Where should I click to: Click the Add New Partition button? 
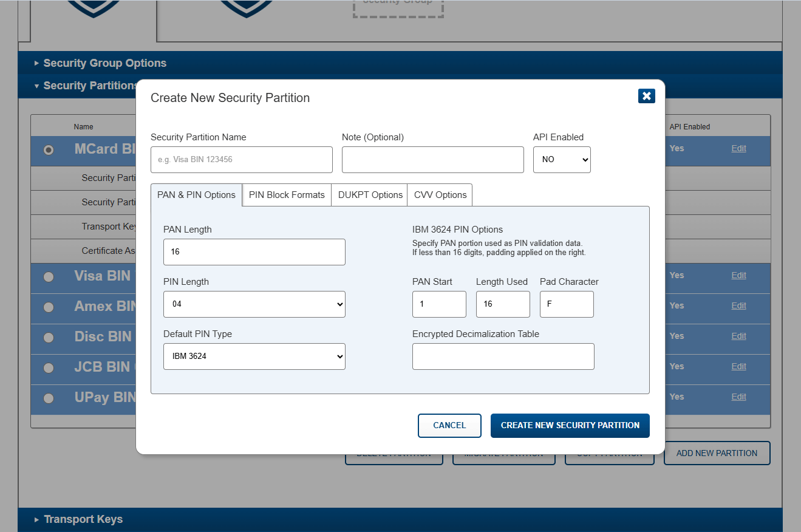coord(717,453)
